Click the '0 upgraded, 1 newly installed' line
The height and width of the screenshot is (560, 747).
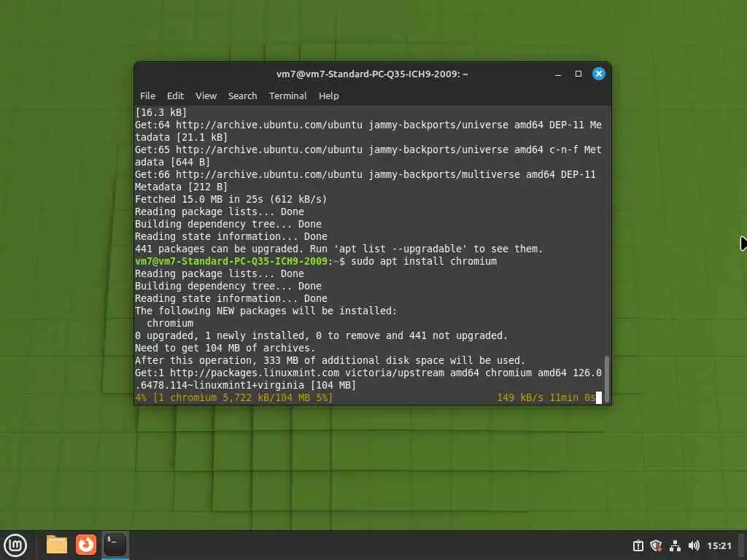(322, 335)
